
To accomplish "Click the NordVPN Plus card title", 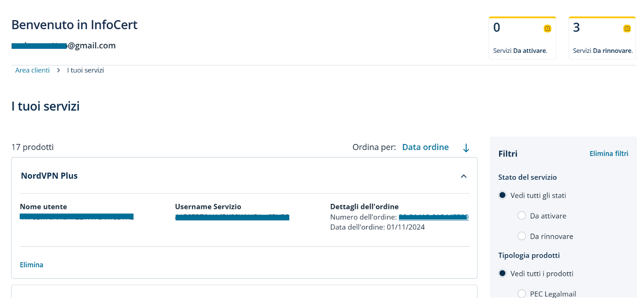I will [x=49, y=176].
